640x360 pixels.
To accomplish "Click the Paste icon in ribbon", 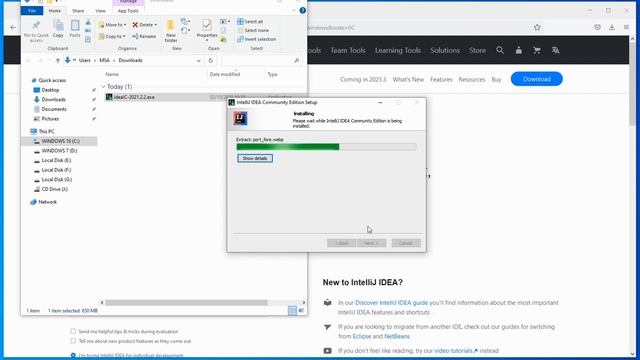I will pyautogui.click(x=75, y=29).
